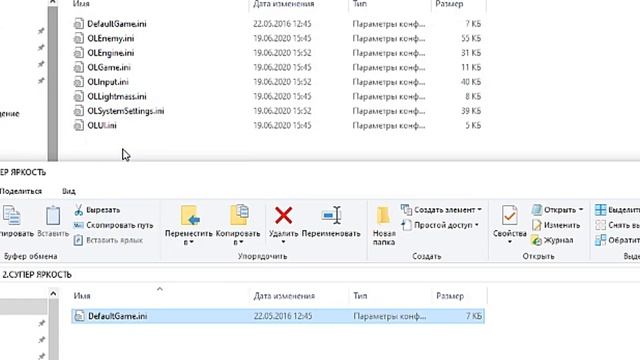Screen dimensions: 640x360
Task: Open dropdown arrow under Delete (Удалить)
Action: pyautogui.click(x=283, y=242)
